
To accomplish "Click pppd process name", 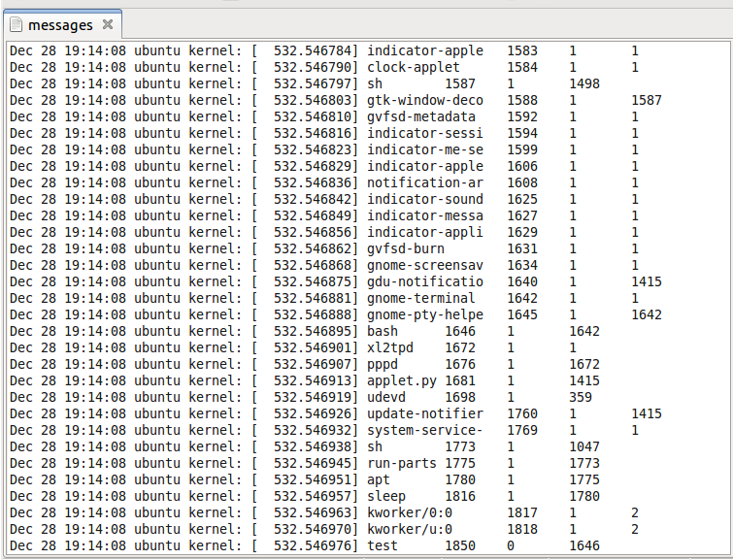I will (x=383, y=365).
